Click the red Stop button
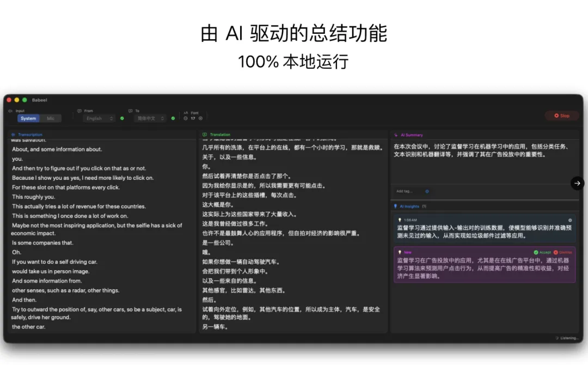 click(562, 115)
